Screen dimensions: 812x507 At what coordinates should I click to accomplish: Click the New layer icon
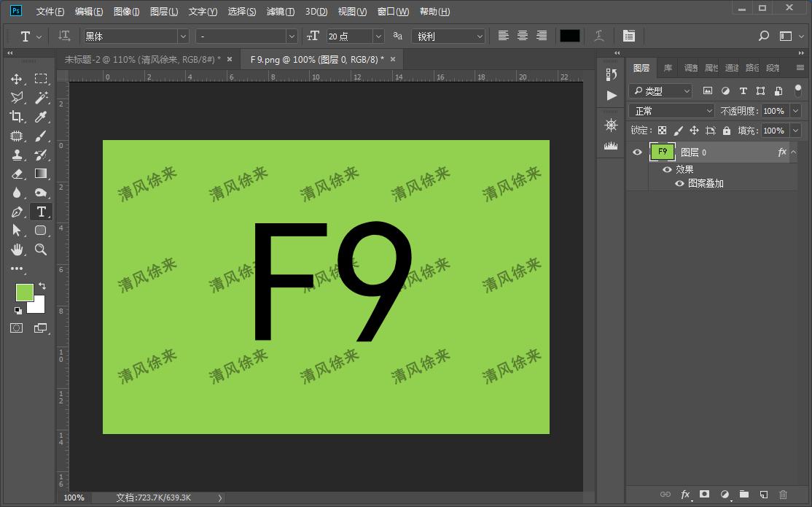tap(764, 495)
